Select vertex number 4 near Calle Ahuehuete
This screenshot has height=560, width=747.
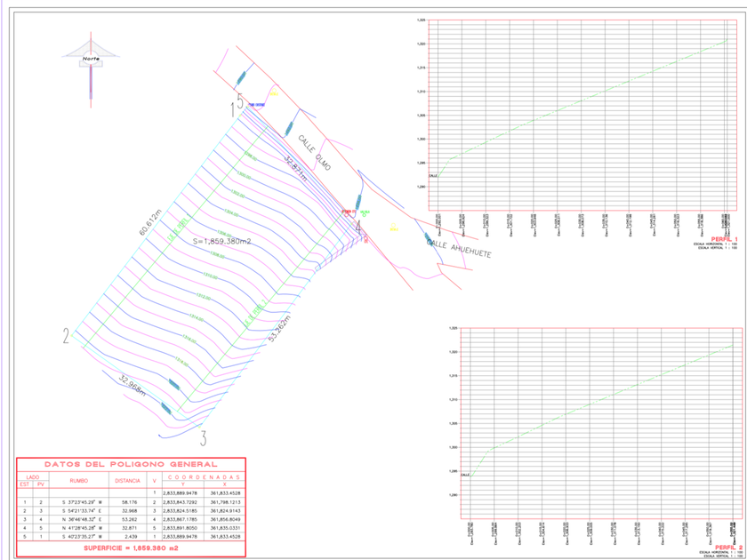[358, 228]
